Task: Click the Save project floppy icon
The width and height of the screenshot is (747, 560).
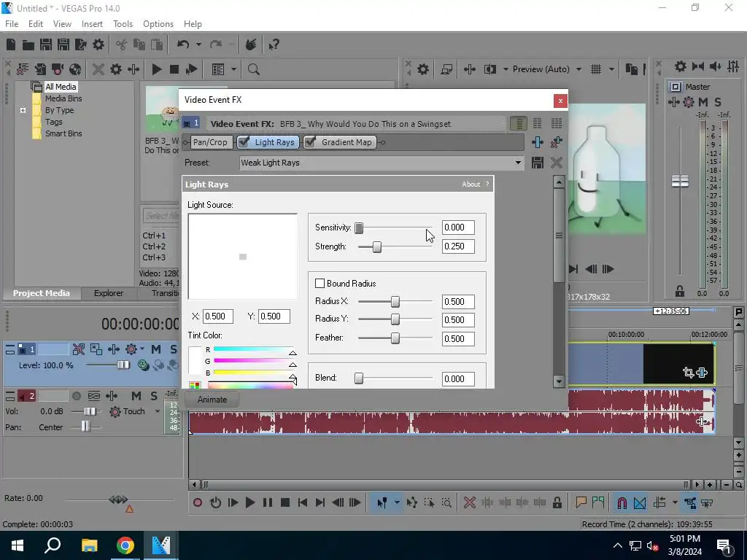Action: point(46,44)
